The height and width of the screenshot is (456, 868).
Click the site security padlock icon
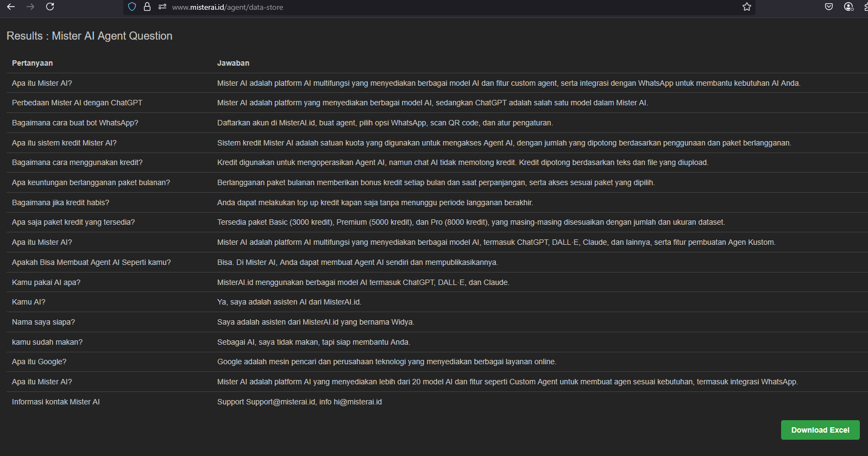147,7
